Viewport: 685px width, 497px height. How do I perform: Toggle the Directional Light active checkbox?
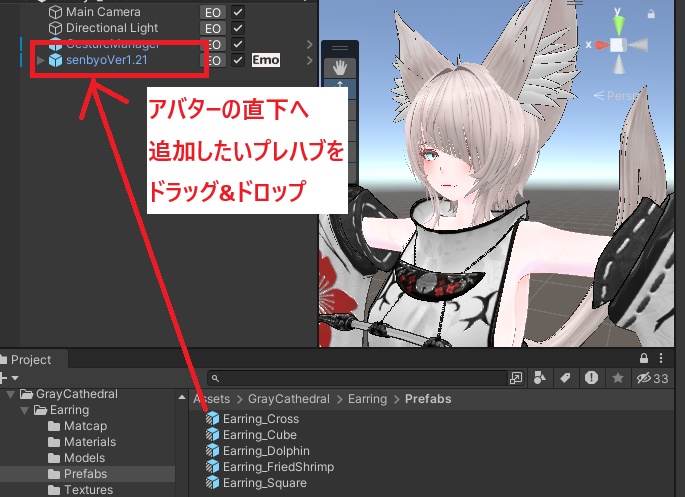[x=238, y=28]
